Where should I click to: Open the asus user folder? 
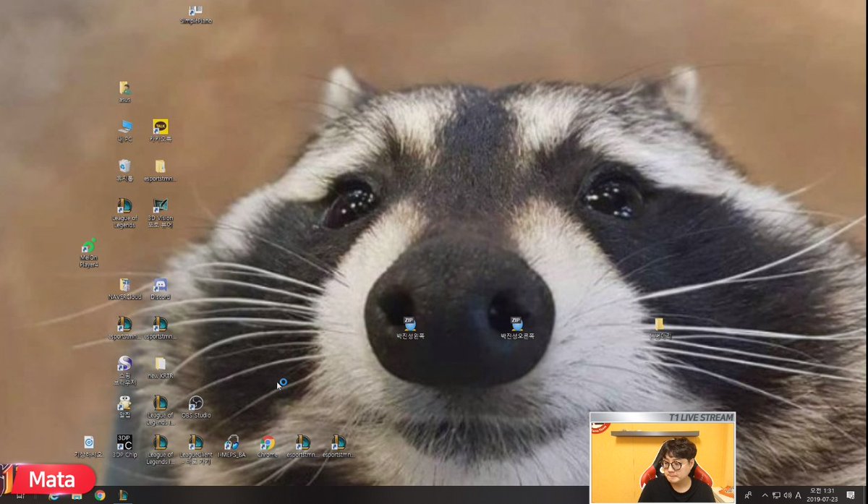(124, 93)
